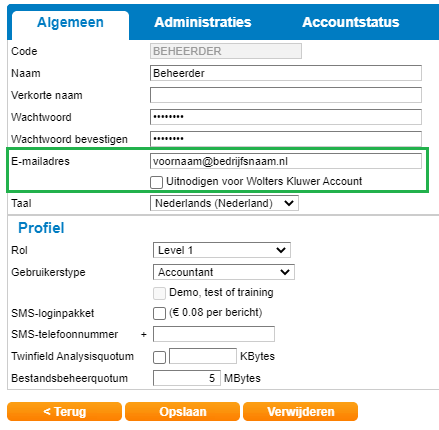Viewport: 439px width, 430px height.
Task: Switch to the Administraties tab
Action: point(203,22)
